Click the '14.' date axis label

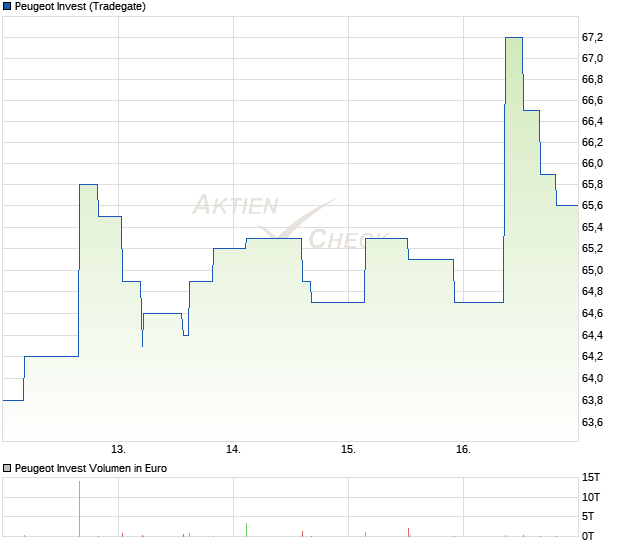coord(233,449)
